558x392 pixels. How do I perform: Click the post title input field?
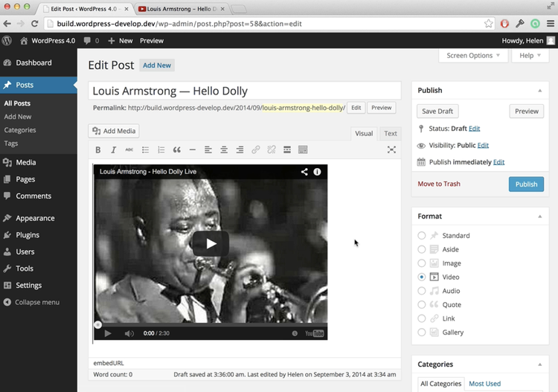(245, 91)
